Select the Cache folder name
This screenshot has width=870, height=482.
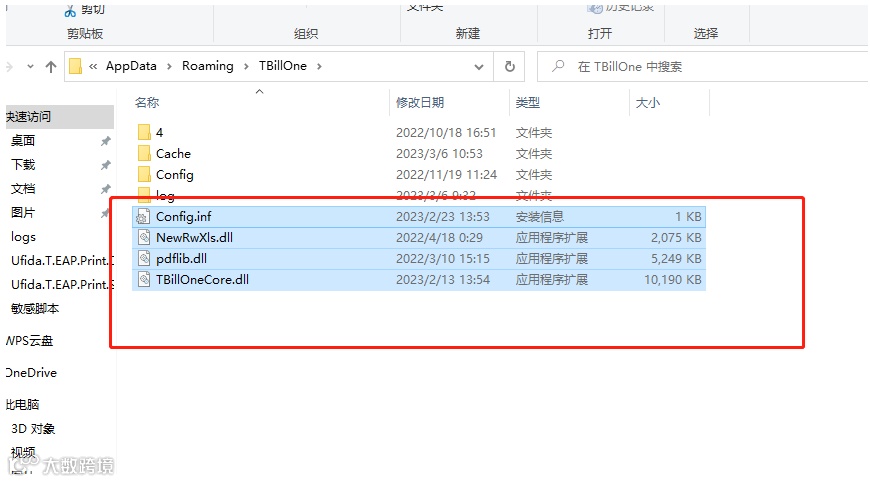174,154
